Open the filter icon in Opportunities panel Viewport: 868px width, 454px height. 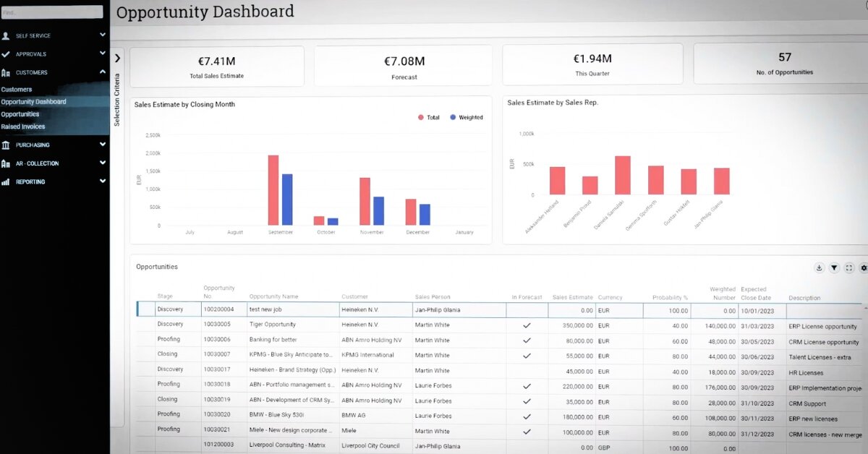(834, 268)
